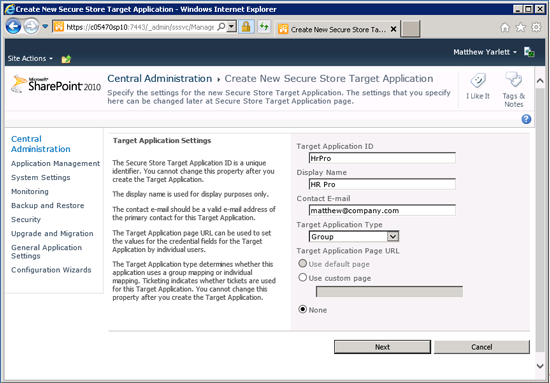550x383 pixels.
Task: Click the Target Application ID field
Action: tap(382, 158)
